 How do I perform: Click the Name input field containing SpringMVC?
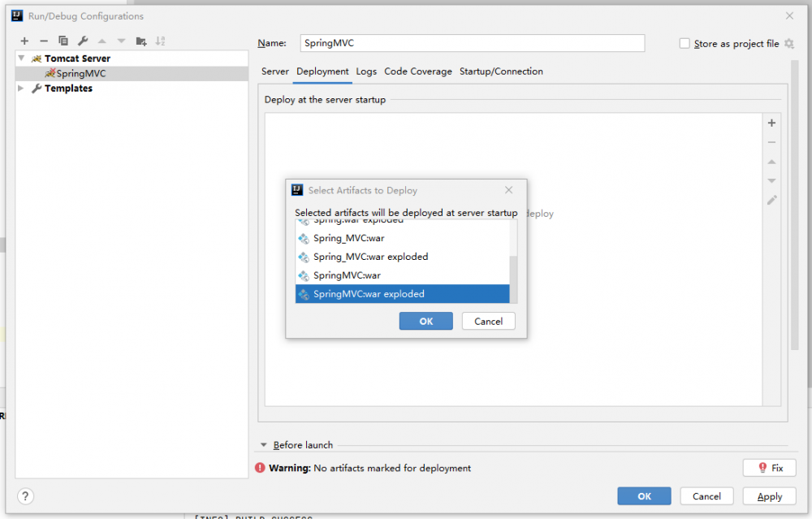coord(473,43)
